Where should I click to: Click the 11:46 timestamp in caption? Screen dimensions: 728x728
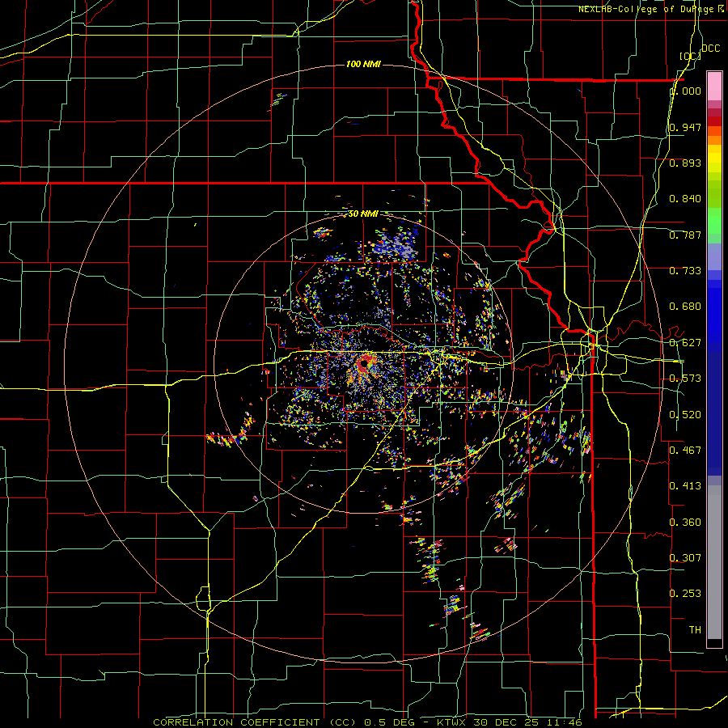563,722
